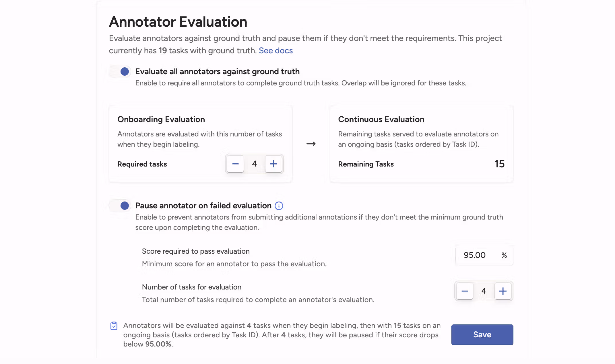Decrease Onboarding Required tasks with minus button

point(235,164)
